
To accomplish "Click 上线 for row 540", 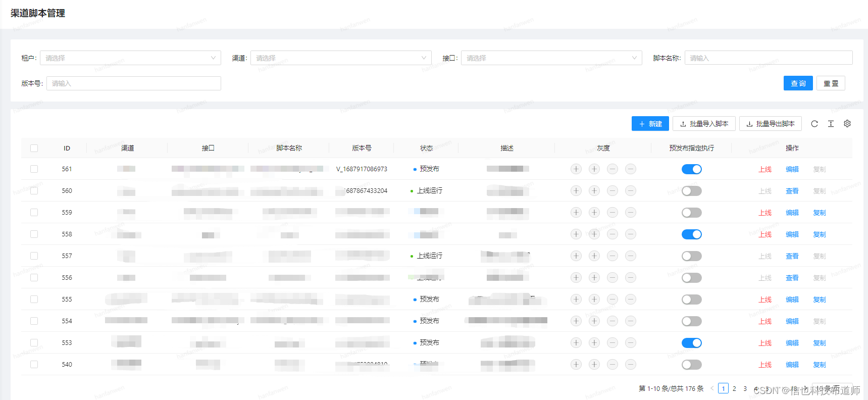I will coord(765,365).
